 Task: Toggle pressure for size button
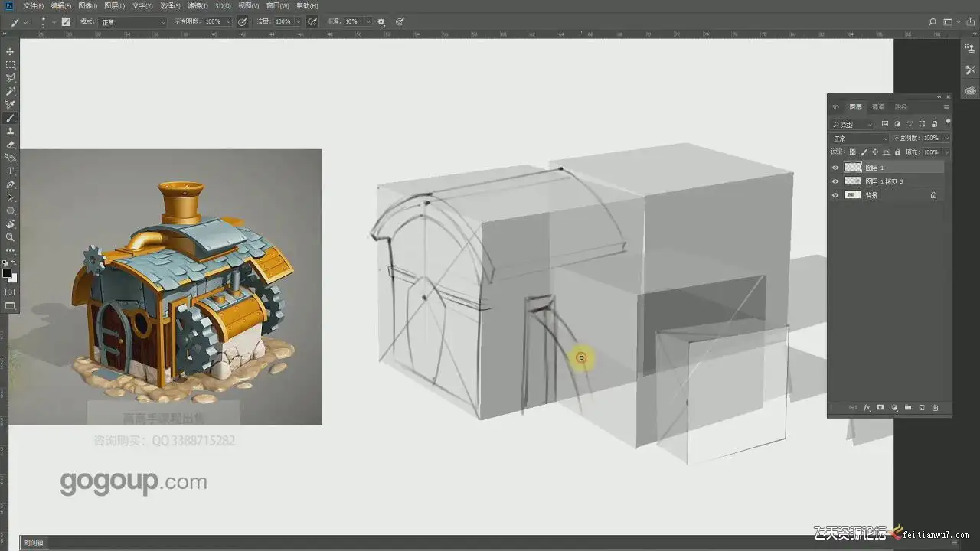(400, 21)
